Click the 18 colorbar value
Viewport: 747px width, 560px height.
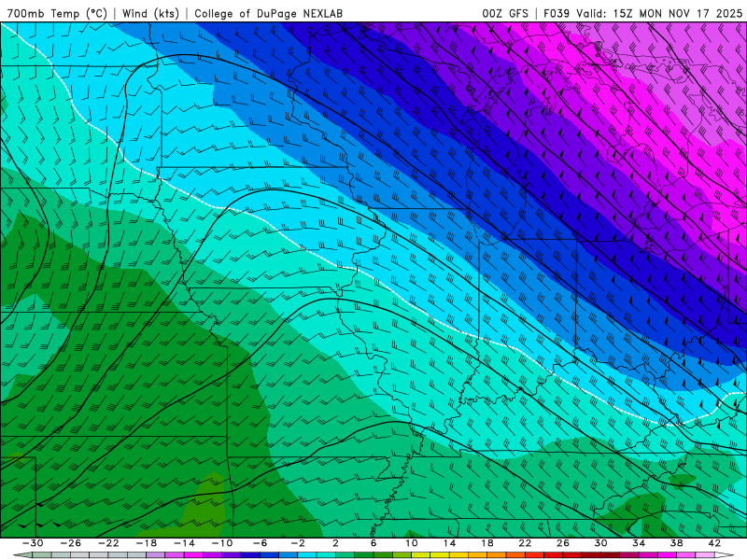[x=487, y=543]
